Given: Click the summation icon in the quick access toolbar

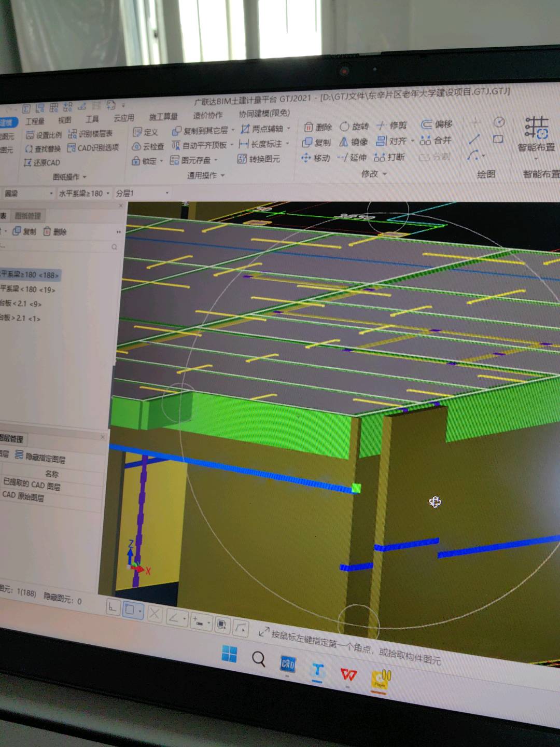Looking at the screenshot, I should pos(26,108).
